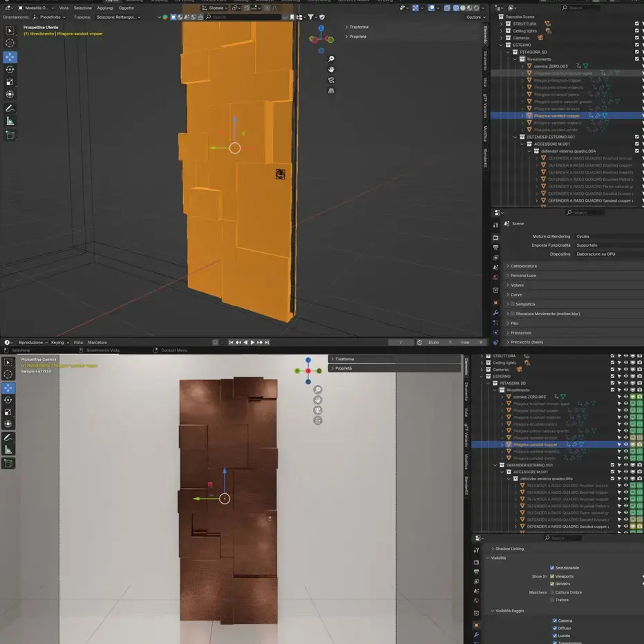This screenshot has width=644, height=644.
Task: Jump to the last frame in timeline
Action: [x=267, y=343]
